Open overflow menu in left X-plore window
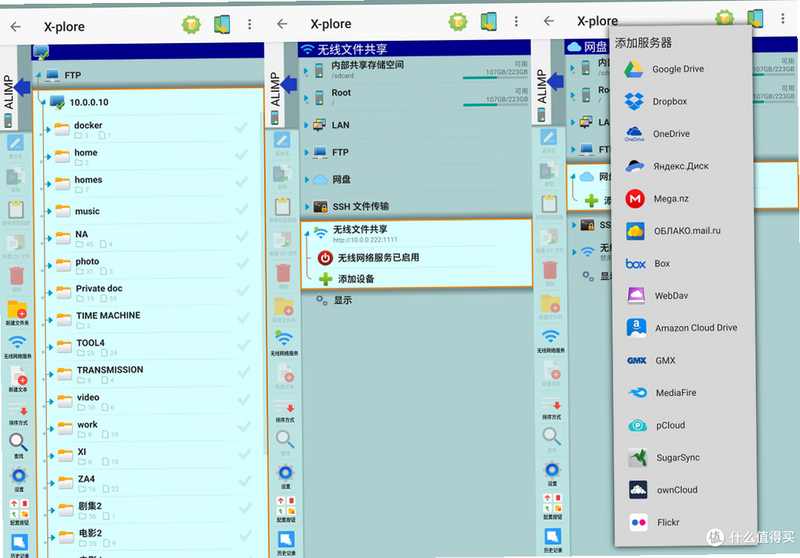This screenshot has height=558, width=800. pyautogui.click(x=249, y=24)
